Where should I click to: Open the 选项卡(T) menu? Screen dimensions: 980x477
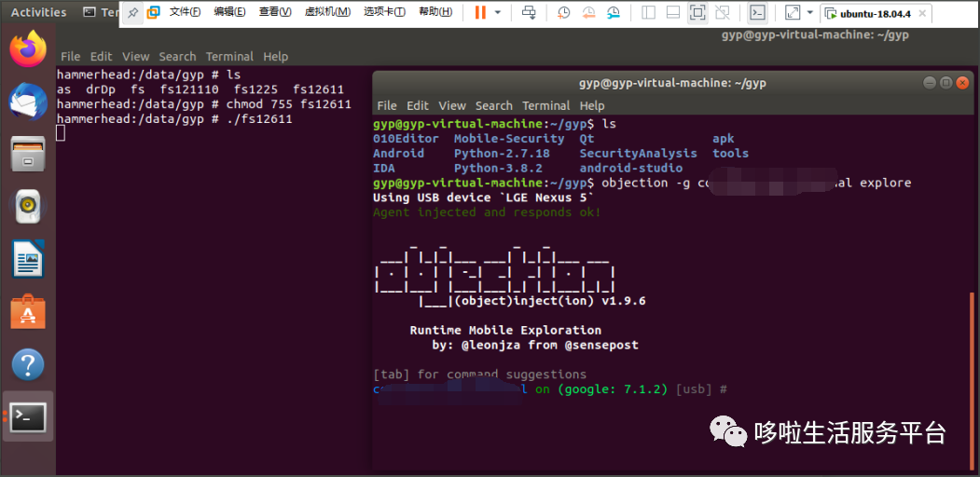click(384, 12)
